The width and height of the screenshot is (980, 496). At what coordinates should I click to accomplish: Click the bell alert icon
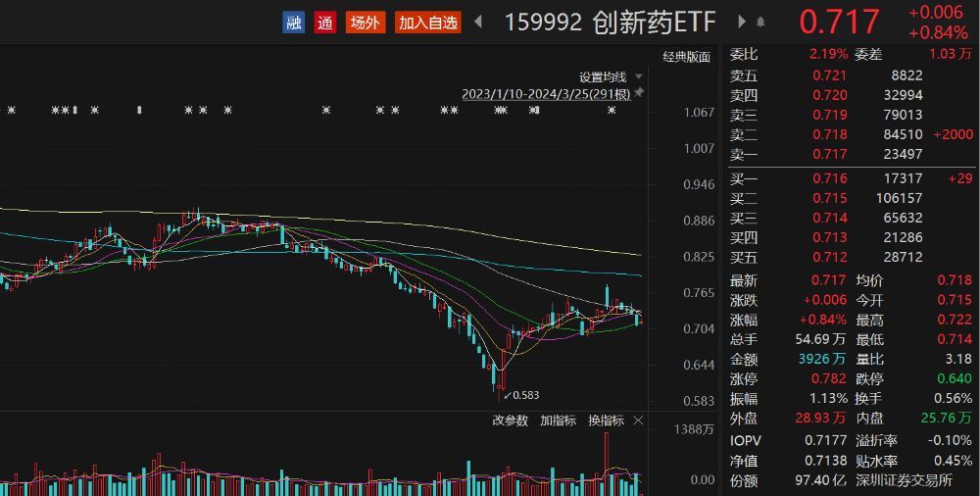click(x=761, y=22)
